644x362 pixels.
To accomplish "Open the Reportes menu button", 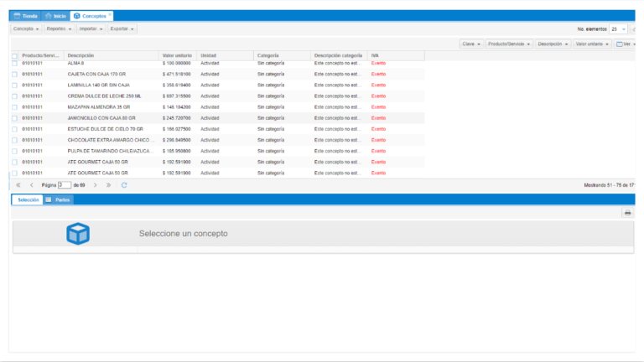I will click(59, 28).
